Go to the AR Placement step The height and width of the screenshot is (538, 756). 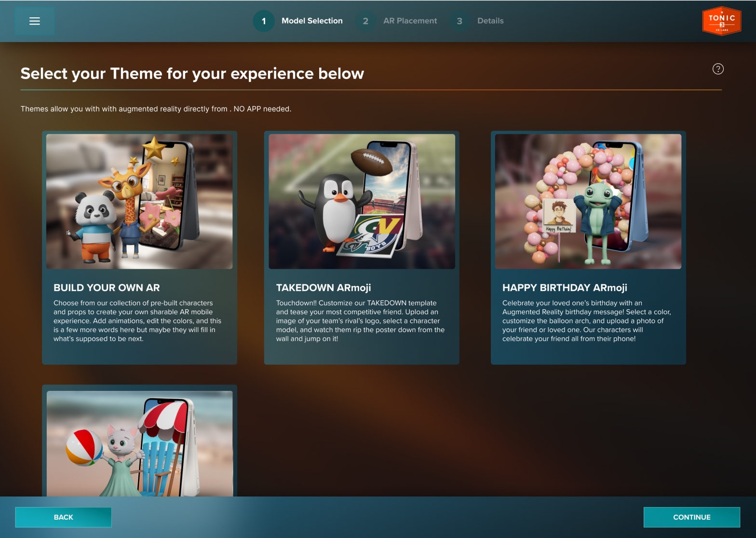click(410, 21)
